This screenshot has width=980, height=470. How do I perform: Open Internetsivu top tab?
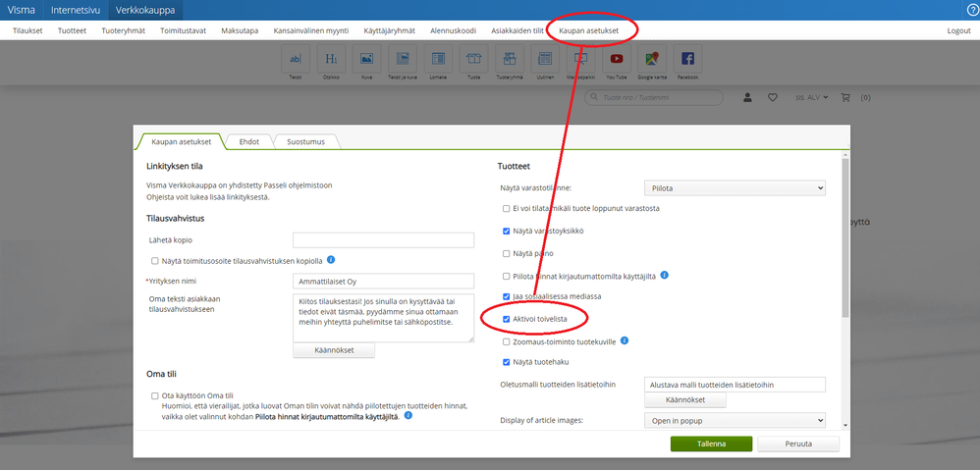pyautogui.click(x=76, y=10)
